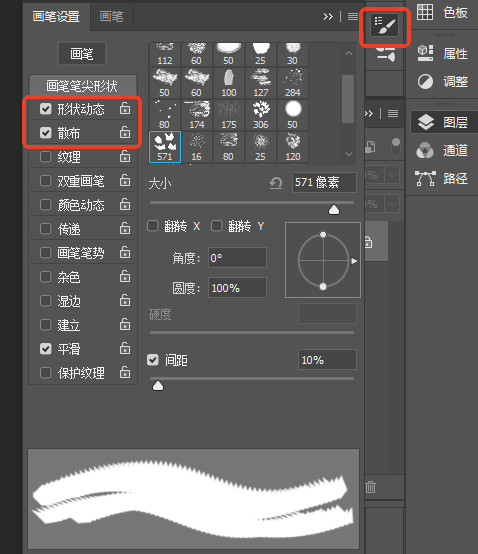Click the spacing slider handle
The image size is (478, 554).
tap(158, 385)
